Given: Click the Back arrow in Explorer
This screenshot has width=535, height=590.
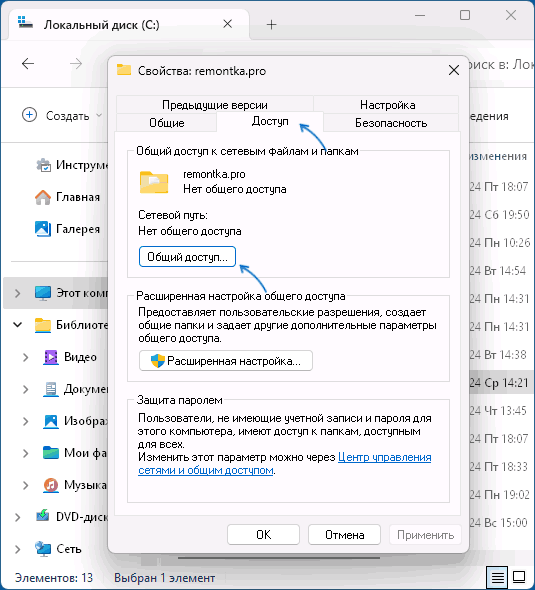Looking at the screenshot, I should point(28,64).
